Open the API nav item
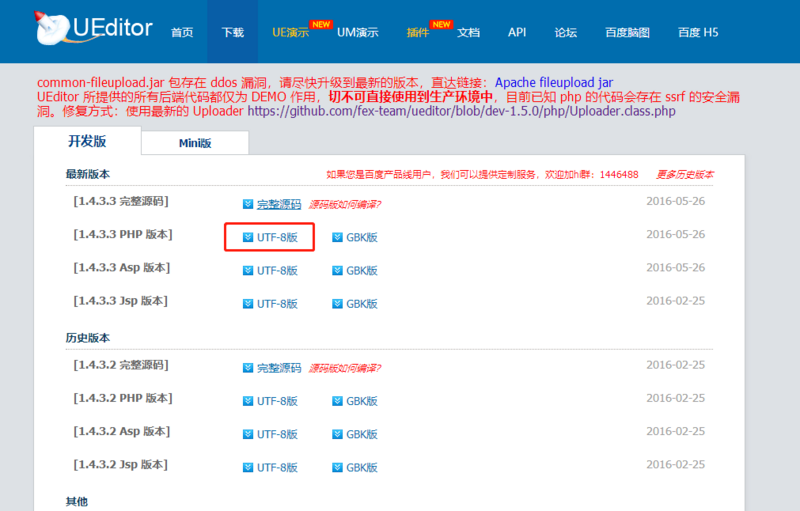 517,33
